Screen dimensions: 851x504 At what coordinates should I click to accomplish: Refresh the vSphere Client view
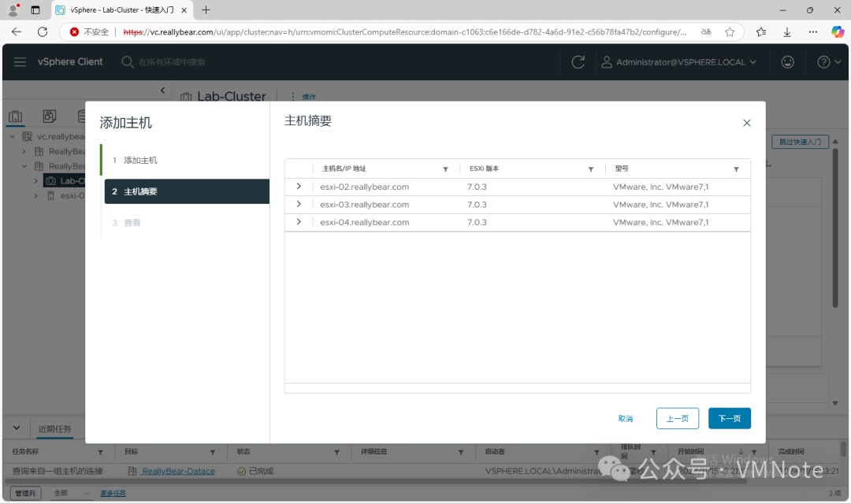[578, 62]
